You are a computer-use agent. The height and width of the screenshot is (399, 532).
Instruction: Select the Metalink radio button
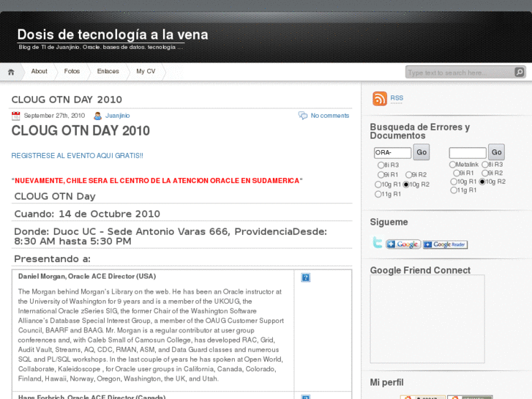(x=452, y=164)
